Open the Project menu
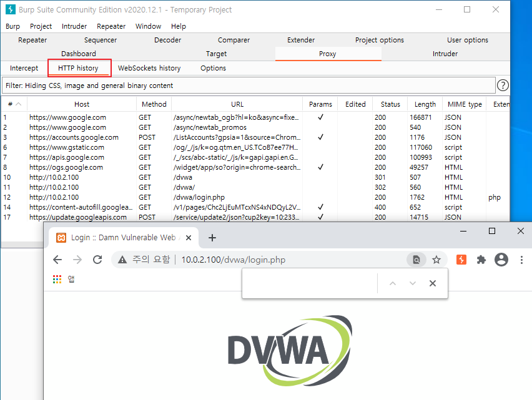 point(41,26)
